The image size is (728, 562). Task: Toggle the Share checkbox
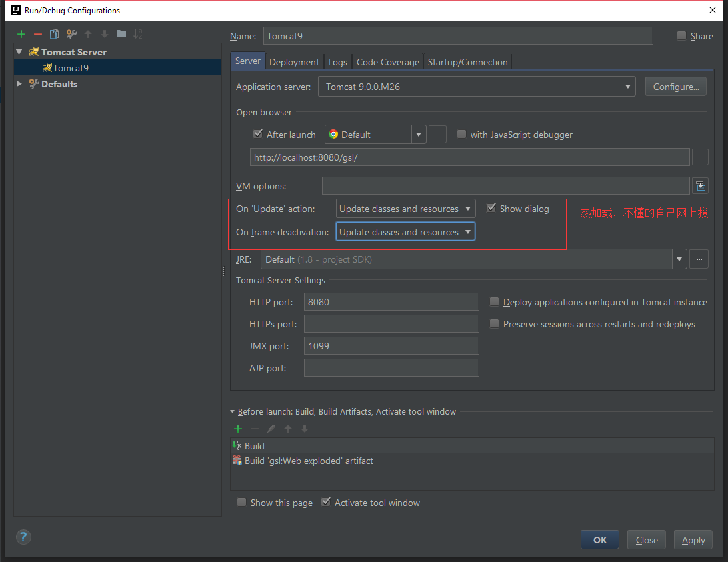(681, 36)
